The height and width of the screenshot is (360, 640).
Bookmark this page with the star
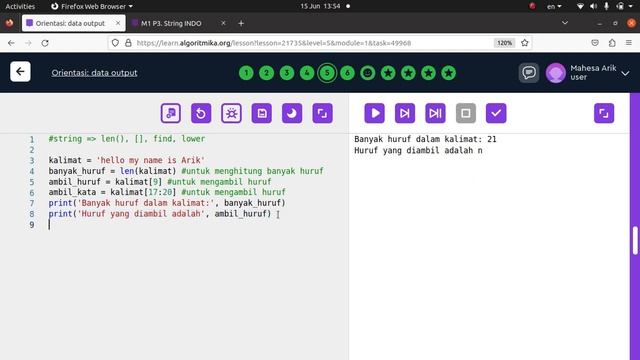pyautogui.click(x=524, y=43)
